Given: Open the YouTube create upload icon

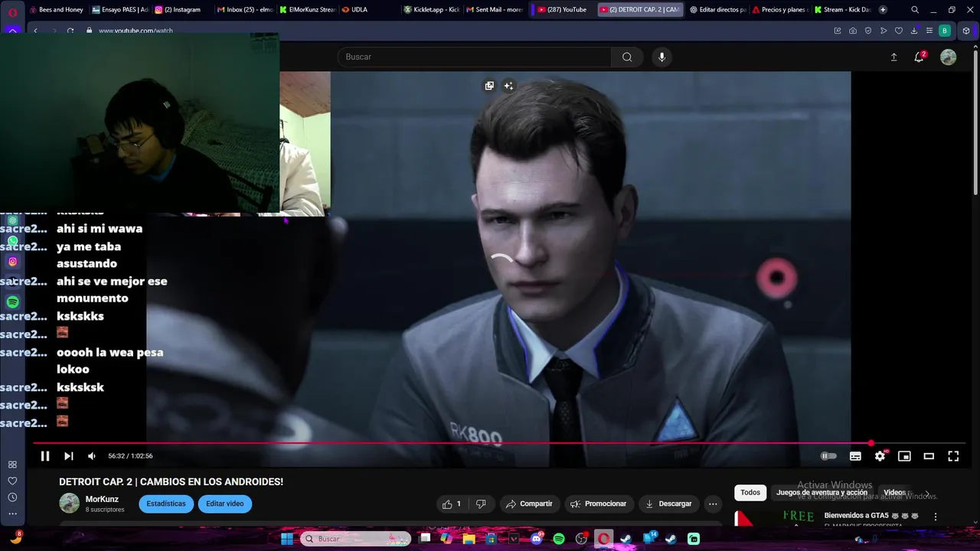Looking at the screenshot, I should click(893, 57).
